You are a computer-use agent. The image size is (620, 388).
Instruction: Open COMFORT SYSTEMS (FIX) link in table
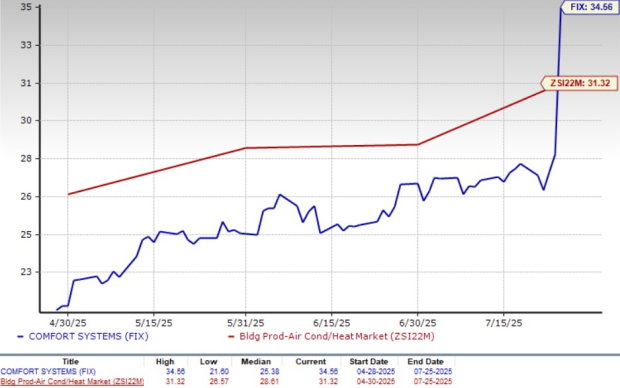tap(48, 371)
